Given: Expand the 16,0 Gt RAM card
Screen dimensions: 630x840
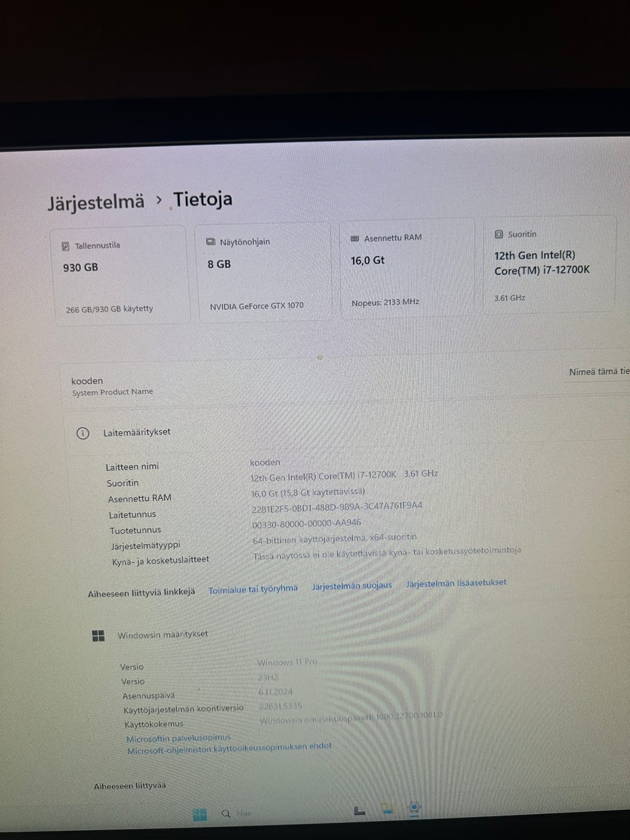Looking at the screenshot, I should point(407,268).
